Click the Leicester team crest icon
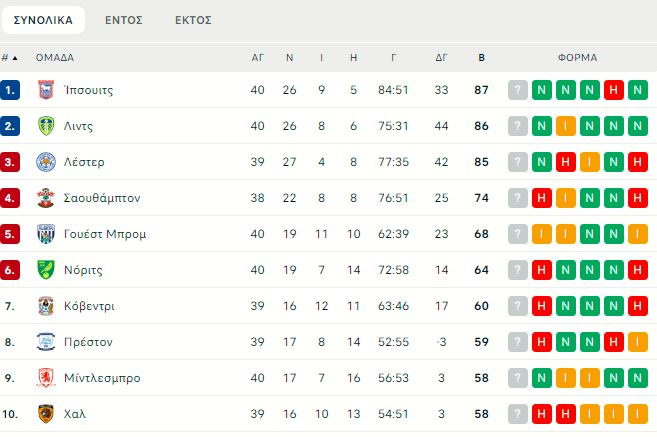Screen dimensions: 657x437 pyautogui.click(x=45, y=162)
